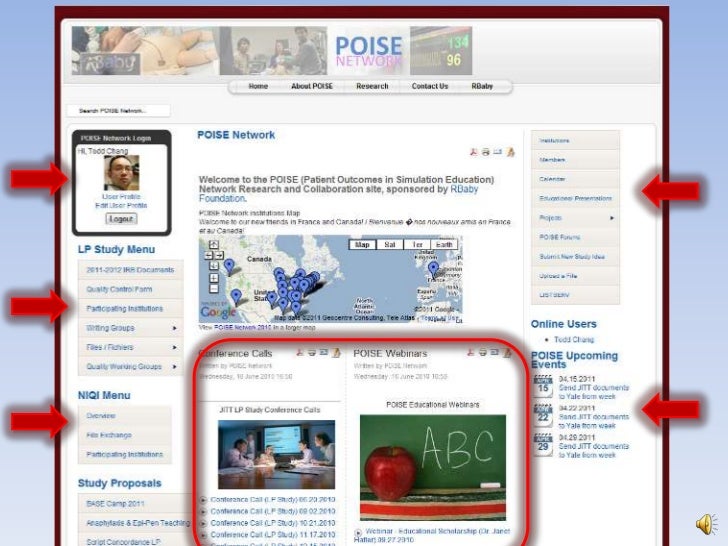Zoom in on the institutions map
This screenshot has width=728, height=546.
click(x=214, y=278)
